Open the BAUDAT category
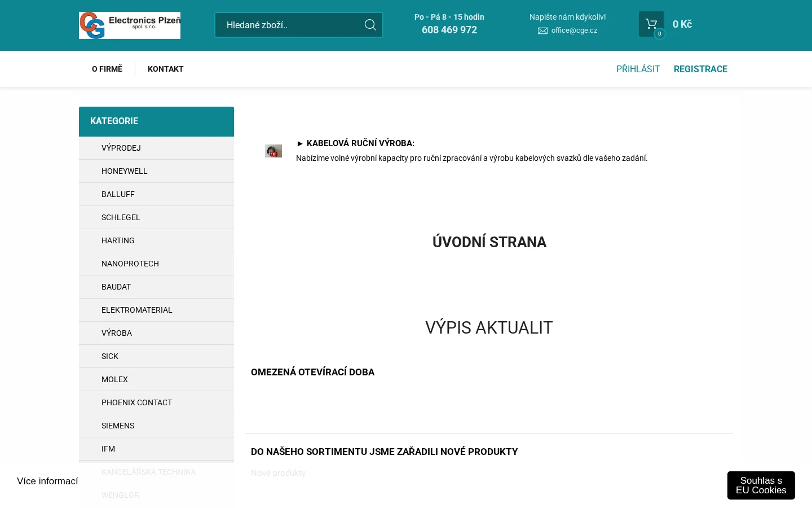 click(156, 287)
